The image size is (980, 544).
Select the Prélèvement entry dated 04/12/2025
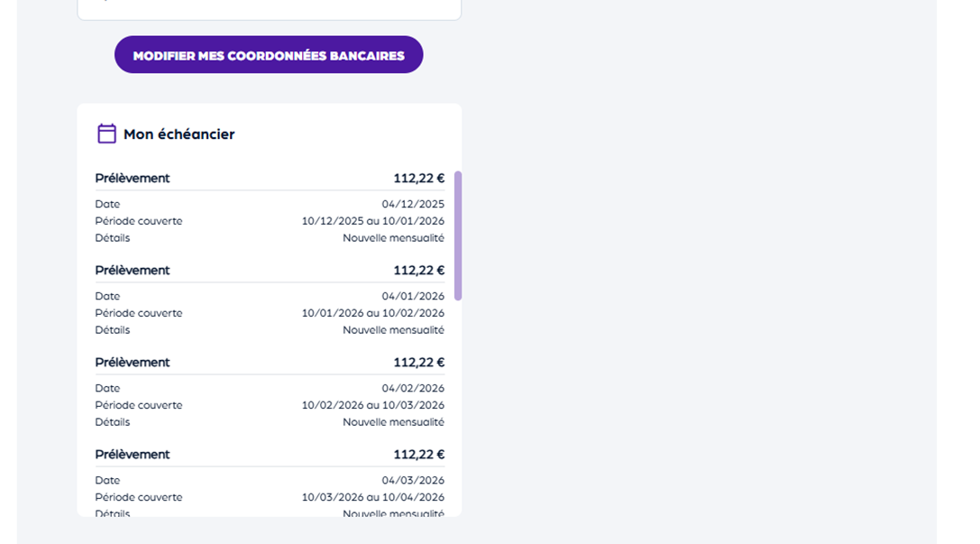(133, 179)
